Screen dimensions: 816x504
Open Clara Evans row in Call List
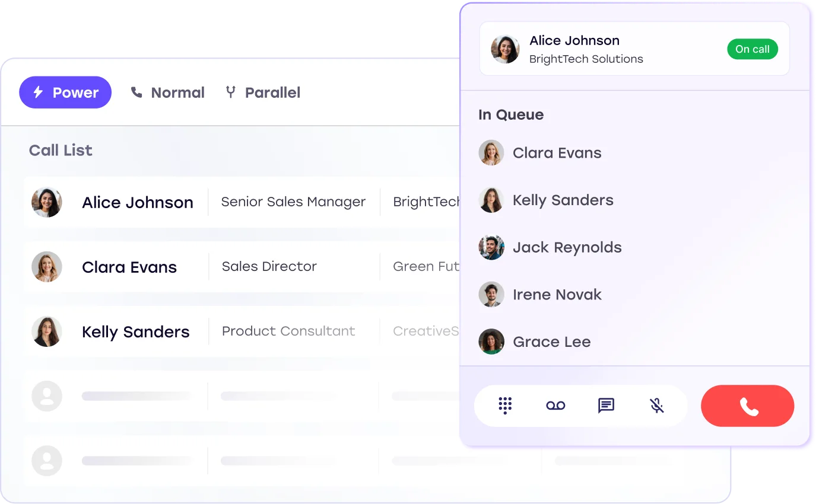[129, 267]
